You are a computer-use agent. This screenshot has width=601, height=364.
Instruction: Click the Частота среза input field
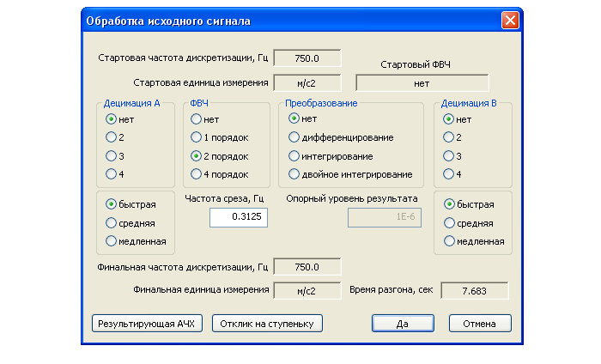(240, 218)
